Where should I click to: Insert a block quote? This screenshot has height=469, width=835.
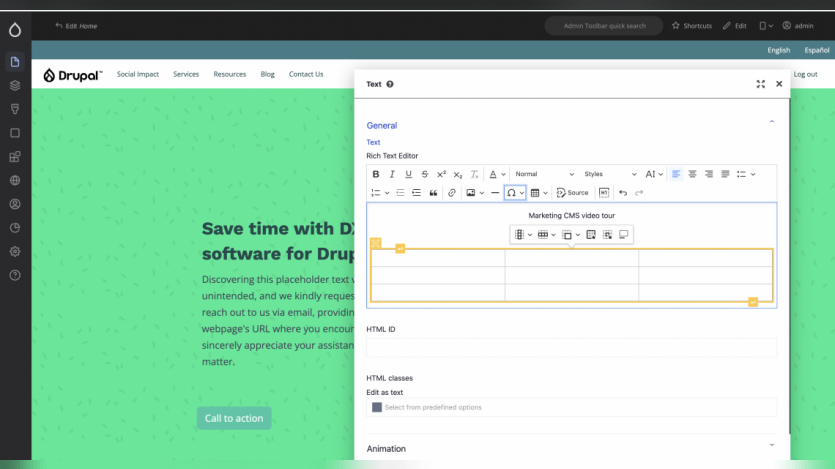point(433,193)
